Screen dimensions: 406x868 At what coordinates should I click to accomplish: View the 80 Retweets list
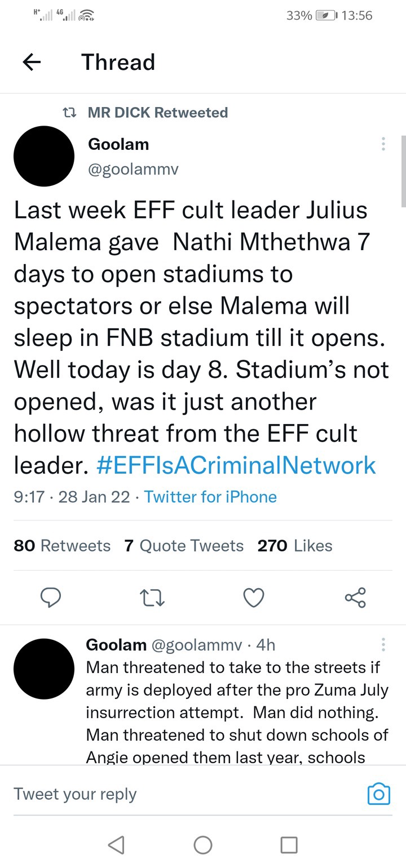62,545
